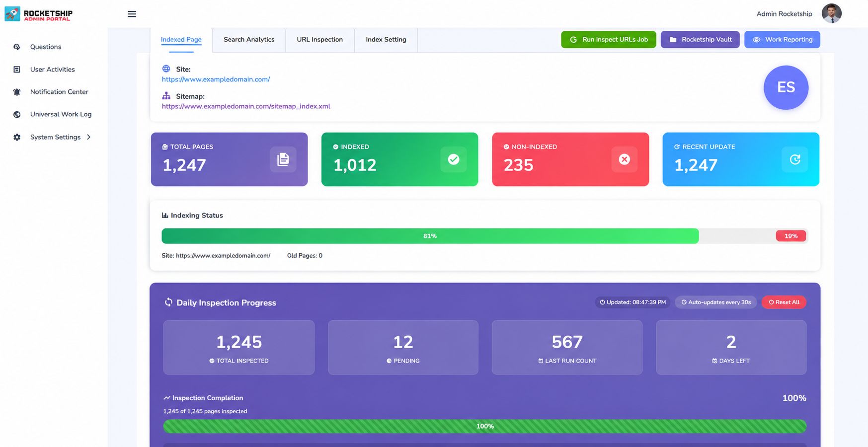Image resolution: width=868 pixels, height=447 pixels.
Task: Select the Pending 12 card
Action: [x=403, y=348]
